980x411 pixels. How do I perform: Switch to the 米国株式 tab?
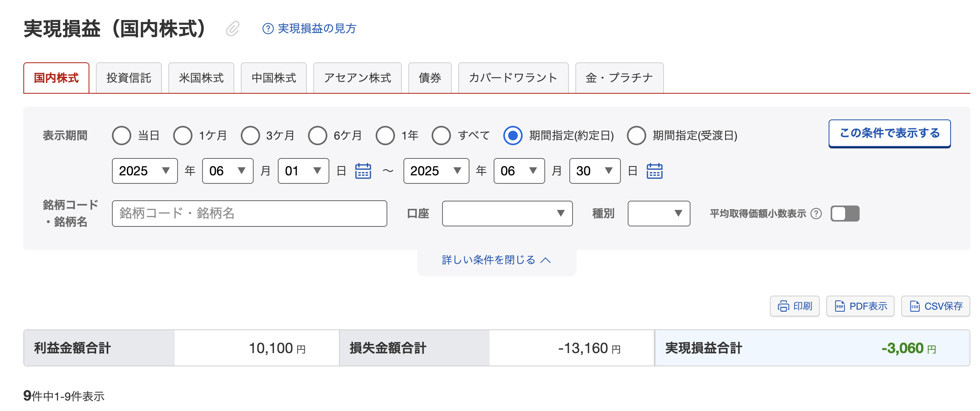[x=201, y=78]
